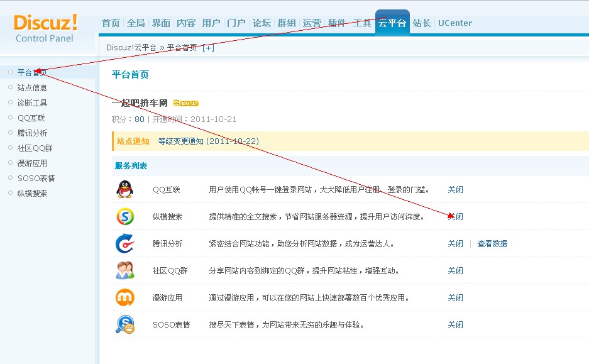Click the 漫游应用 orange M icon

click(125, 297)
